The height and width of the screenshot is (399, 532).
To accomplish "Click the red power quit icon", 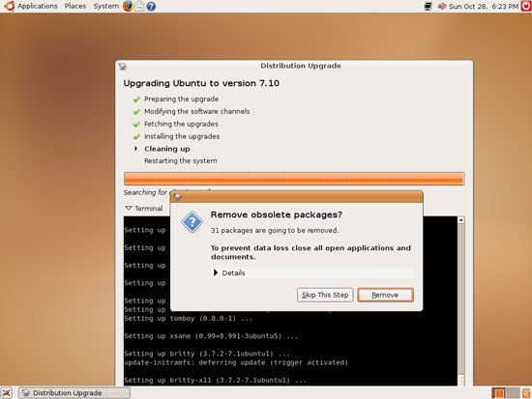I will (526, 6).
